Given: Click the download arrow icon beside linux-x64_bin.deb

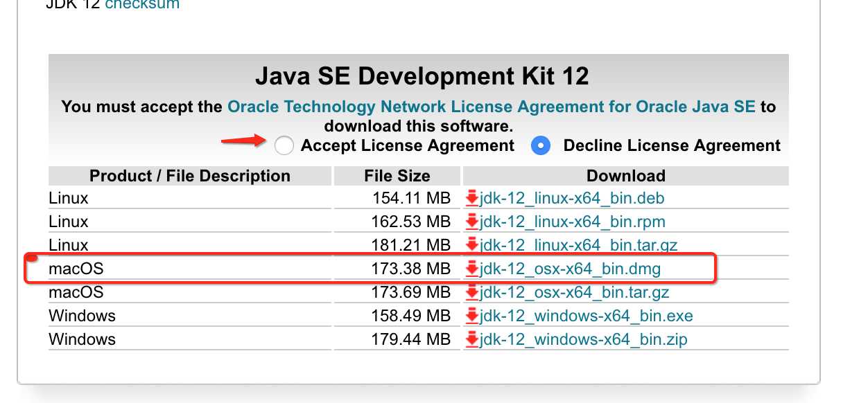Looking at the screenshot, I should click(472, 199).
